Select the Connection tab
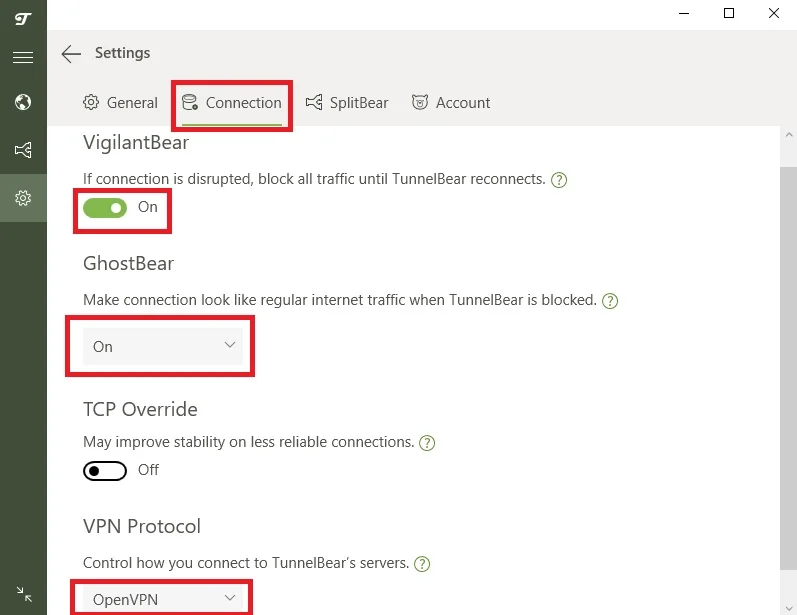797x615 pixels. coord(232,103)
